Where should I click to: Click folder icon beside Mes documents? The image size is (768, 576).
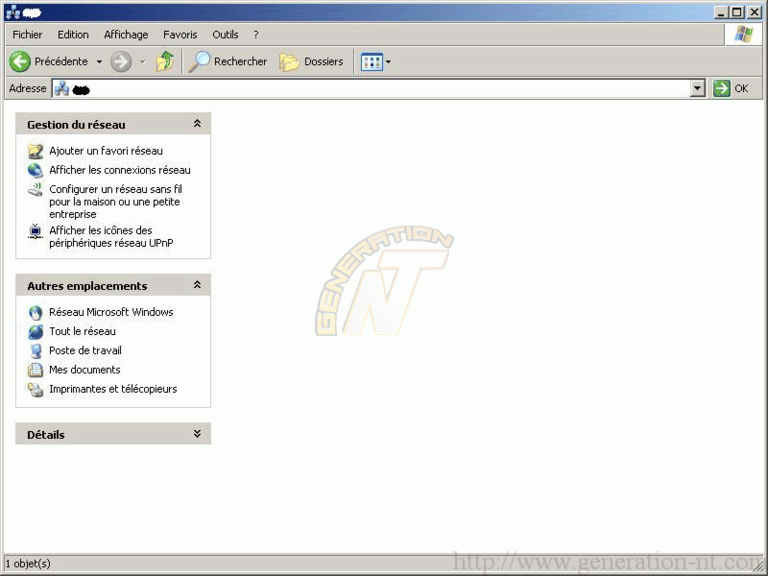tap(35, 370)
